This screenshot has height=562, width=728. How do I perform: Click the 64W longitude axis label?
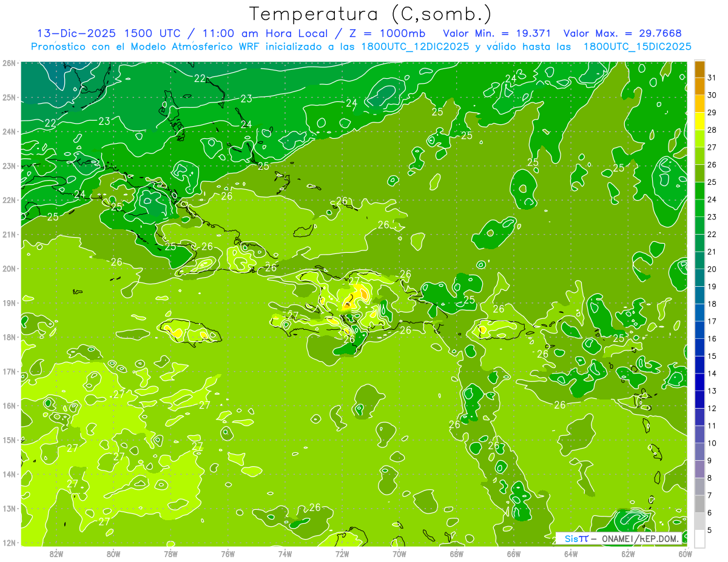(571, 554)
